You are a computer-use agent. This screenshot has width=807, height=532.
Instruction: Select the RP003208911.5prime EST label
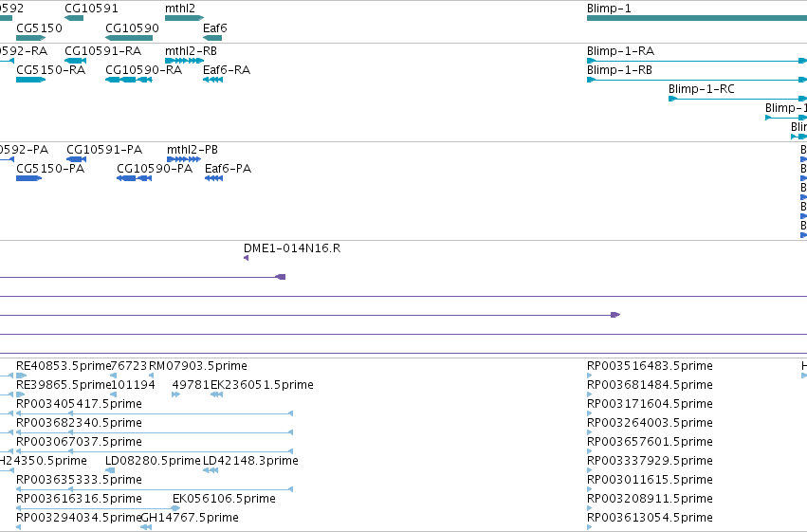(650, 499)
